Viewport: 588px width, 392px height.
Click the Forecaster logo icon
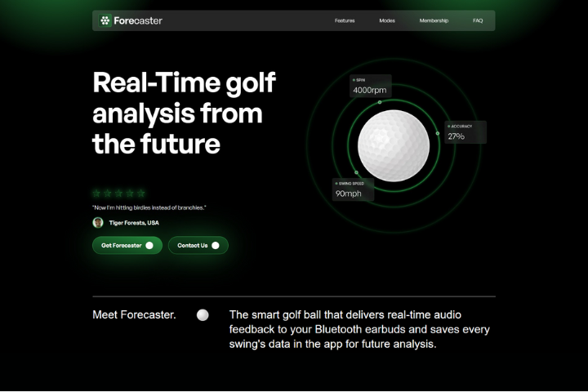(x=105, y=20)
